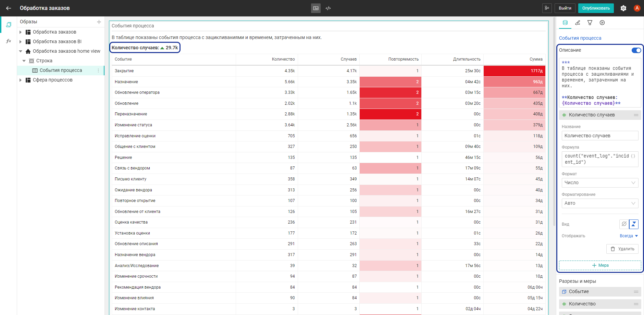Image resolution: width=644 pixels, height=315 pixels.
Task: Click the hash icon of Количество measure
Action: click(x=564, y=304)
